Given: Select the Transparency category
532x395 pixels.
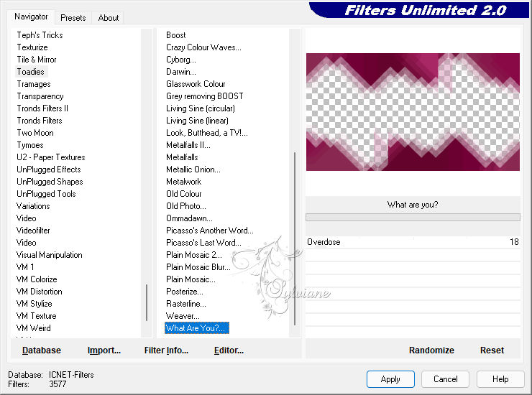Looking at the screenshot, I should click(40, 96).
